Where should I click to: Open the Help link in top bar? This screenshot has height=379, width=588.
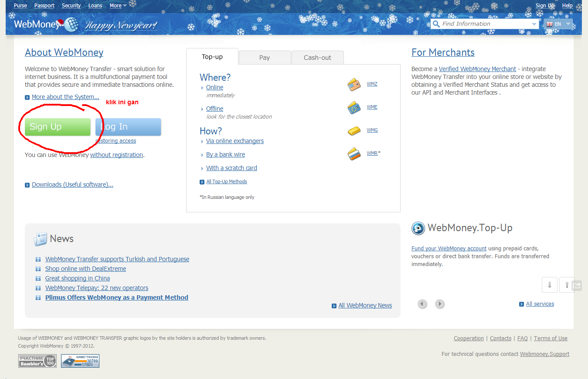pyautogui.click(x=568, y=6)
